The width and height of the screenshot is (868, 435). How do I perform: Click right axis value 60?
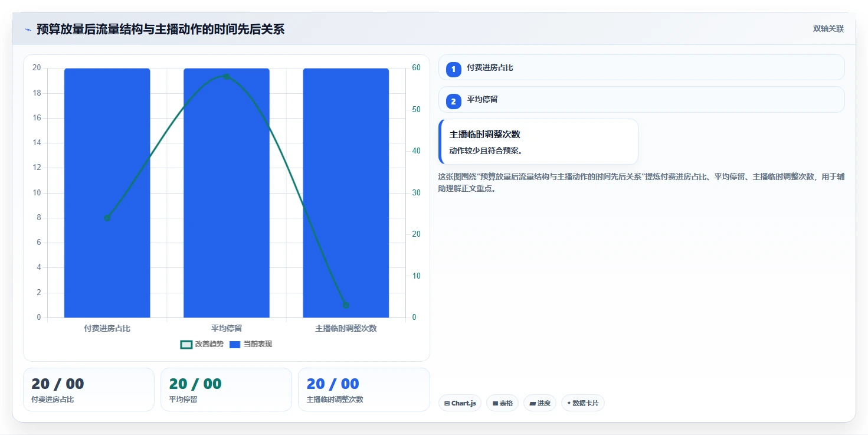(x=416, y=68)
